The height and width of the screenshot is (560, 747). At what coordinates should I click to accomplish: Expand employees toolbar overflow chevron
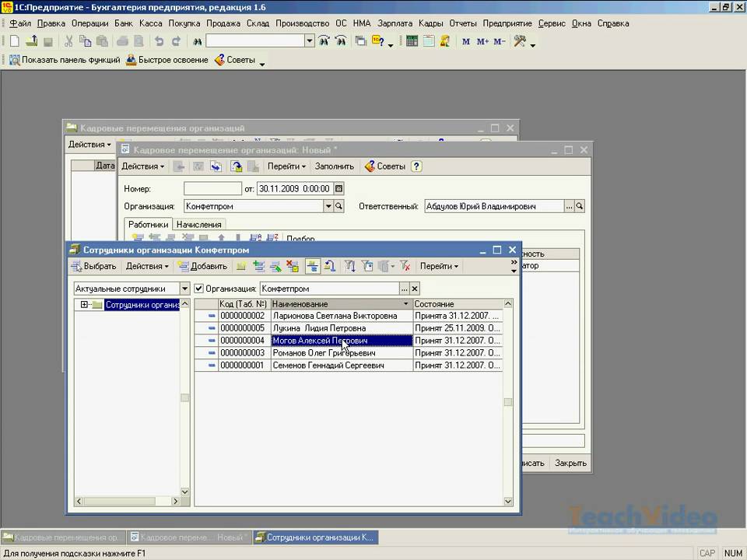(x=514, y=266)
